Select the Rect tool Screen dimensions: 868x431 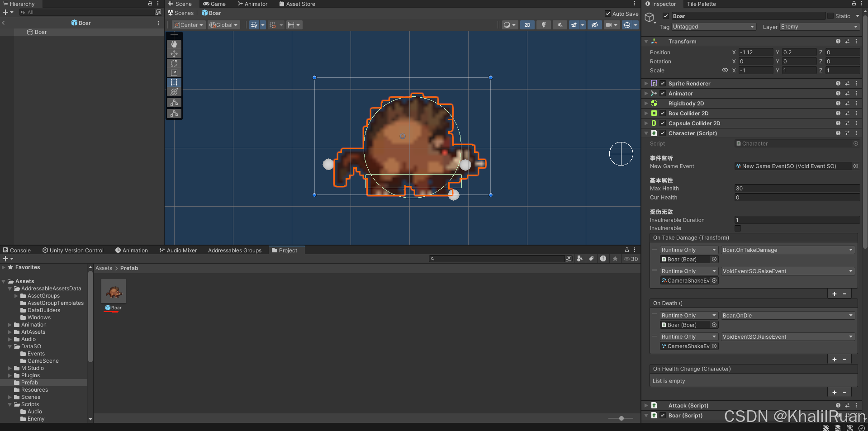tap(174, 82)
